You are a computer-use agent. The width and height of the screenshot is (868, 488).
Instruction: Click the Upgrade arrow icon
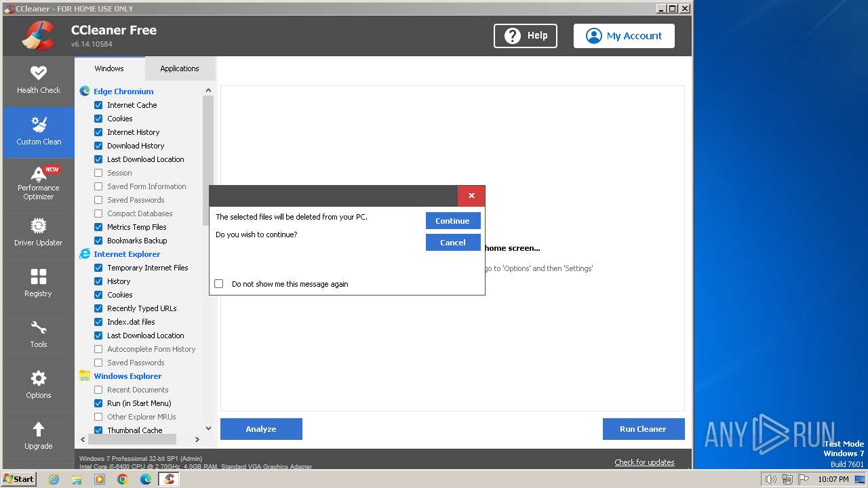39,428
